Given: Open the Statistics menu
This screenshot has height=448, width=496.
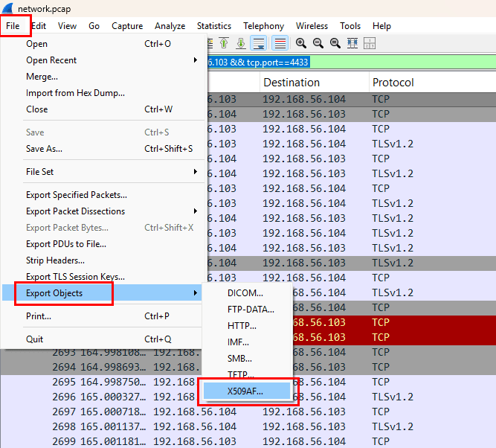Looking at the screenshot, I should tap(213, 26).
